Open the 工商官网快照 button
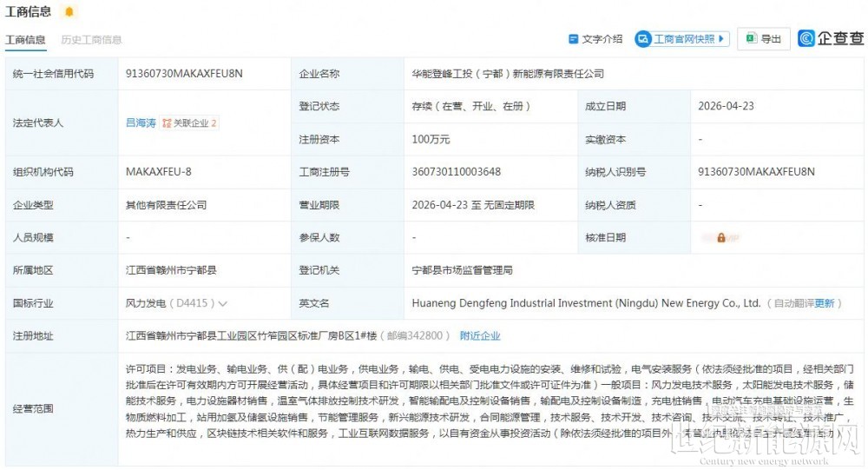 [x=683, y=39]
